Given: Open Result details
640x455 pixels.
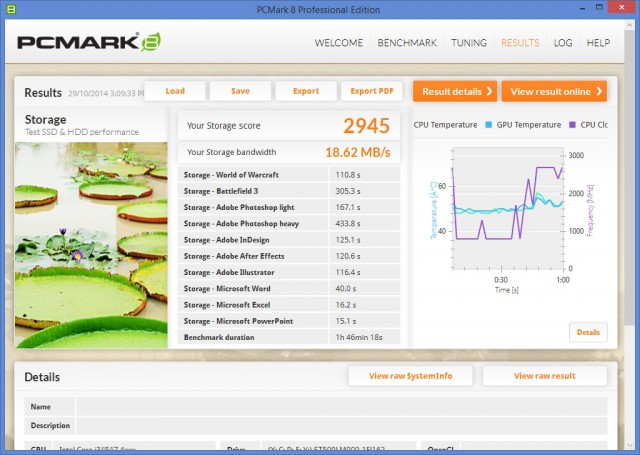Looking at the screenshot, I should 455,91.
